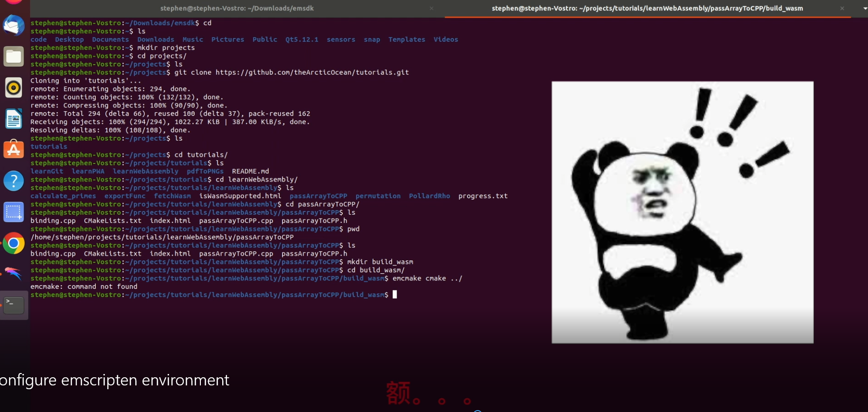
Task: Close the build_wasm terminal tab
Action: point(842,8)
